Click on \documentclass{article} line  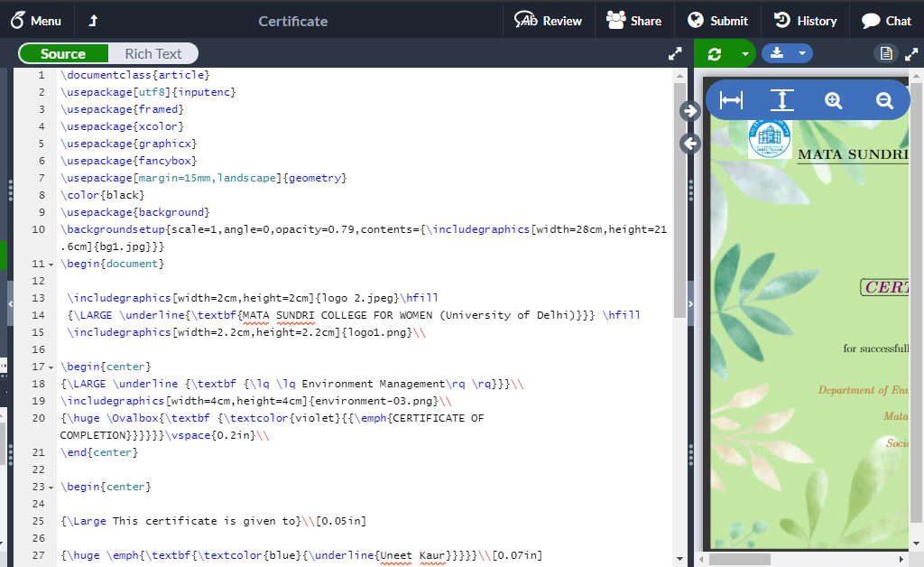coord(135,75)
